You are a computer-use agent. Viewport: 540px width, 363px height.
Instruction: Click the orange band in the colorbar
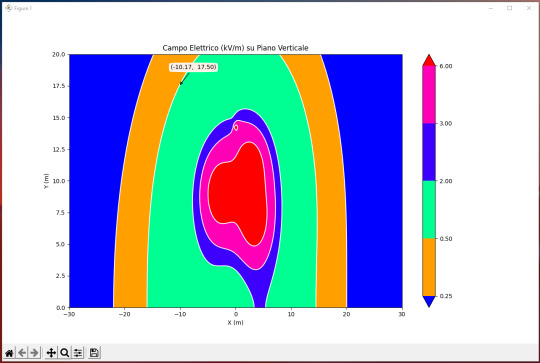429,267
